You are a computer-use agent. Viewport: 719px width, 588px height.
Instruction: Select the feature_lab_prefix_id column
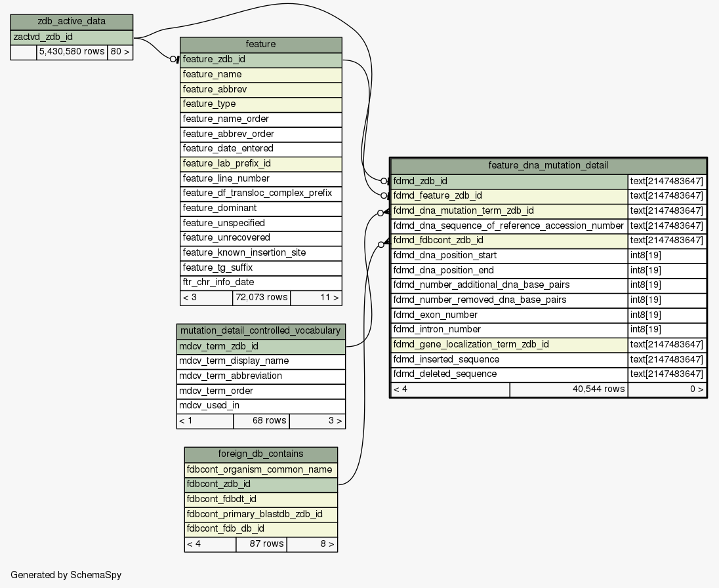[x=261, y=164]
